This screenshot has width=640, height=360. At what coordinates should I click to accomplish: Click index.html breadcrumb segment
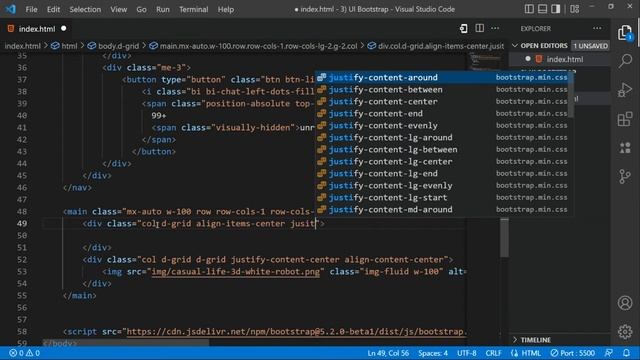pos(22,46)
